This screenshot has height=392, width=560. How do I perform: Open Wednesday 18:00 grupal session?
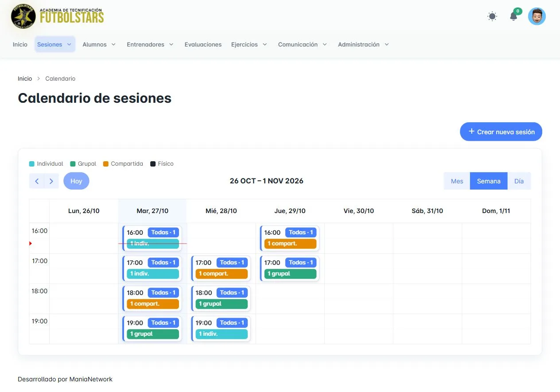click(221, 299)
